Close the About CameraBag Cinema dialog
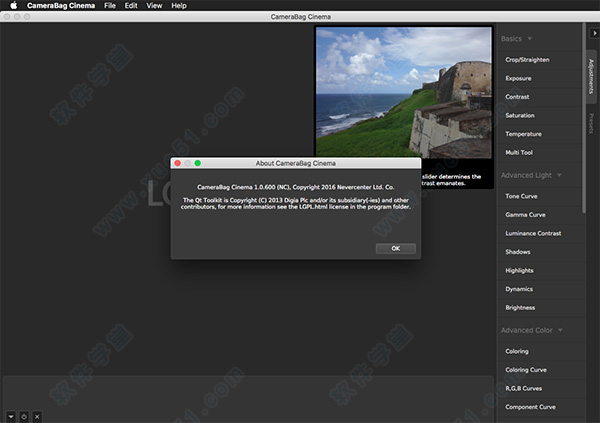600x423 pixels. [178, 163]
